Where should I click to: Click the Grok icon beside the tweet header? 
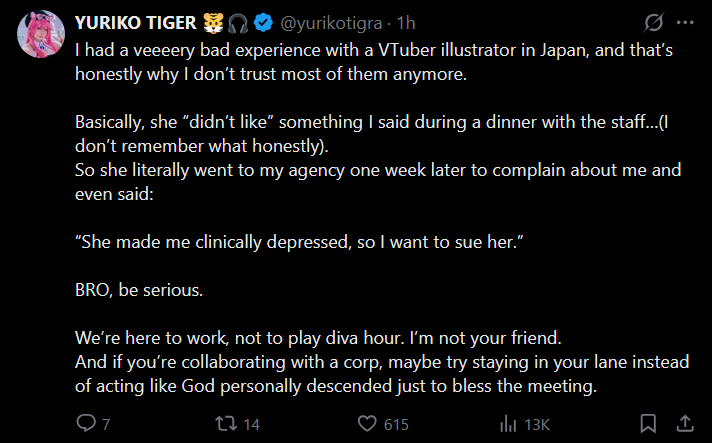655,21
